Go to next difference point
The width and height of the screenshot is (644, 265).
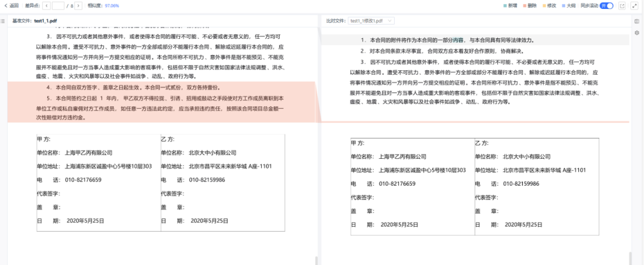coord(78,5)
